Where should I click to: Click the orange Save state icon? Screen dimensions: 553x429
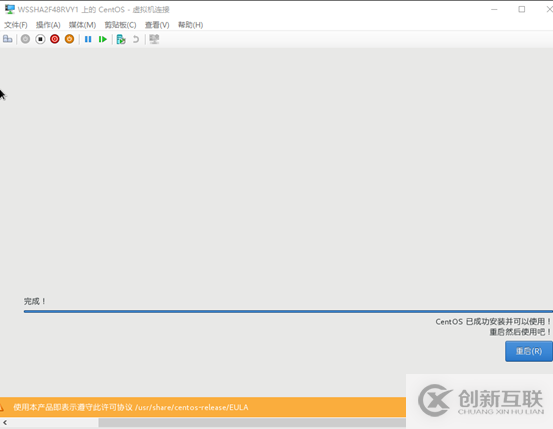coord(69,39)
